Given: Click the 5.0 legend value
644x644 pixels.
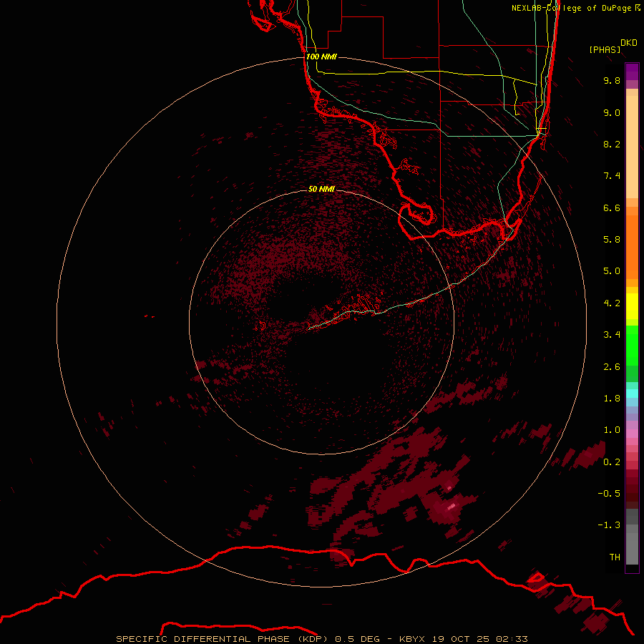Looking at the screenshot, I should click(x=612, y=271).
